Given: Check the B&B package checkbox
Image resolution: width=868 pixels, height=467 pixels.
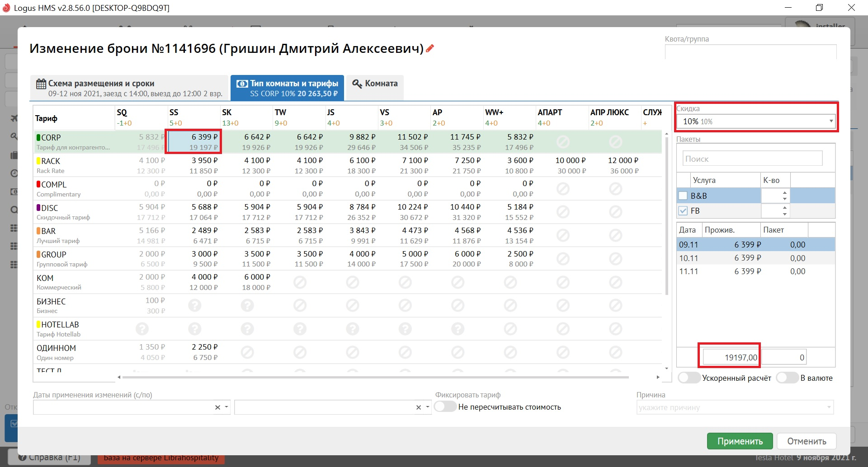Looking at the screenshot, I should (x=683, y=196).
